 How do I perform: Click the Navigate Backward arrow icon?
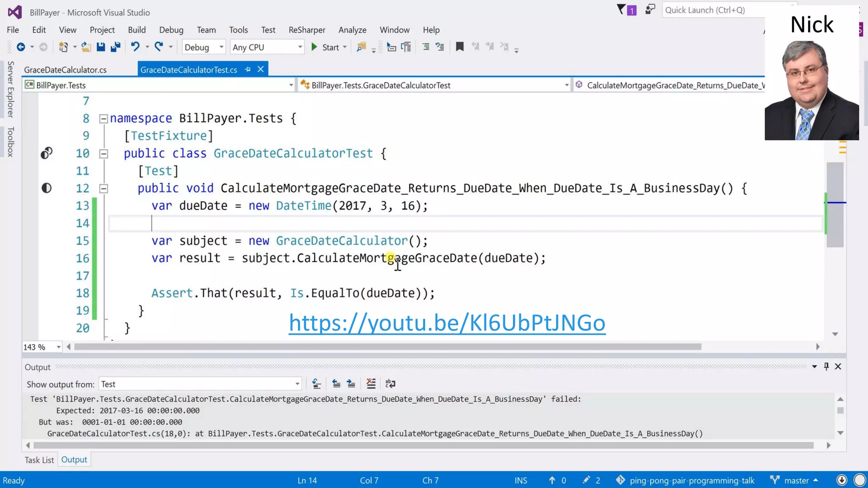[20, 47]
